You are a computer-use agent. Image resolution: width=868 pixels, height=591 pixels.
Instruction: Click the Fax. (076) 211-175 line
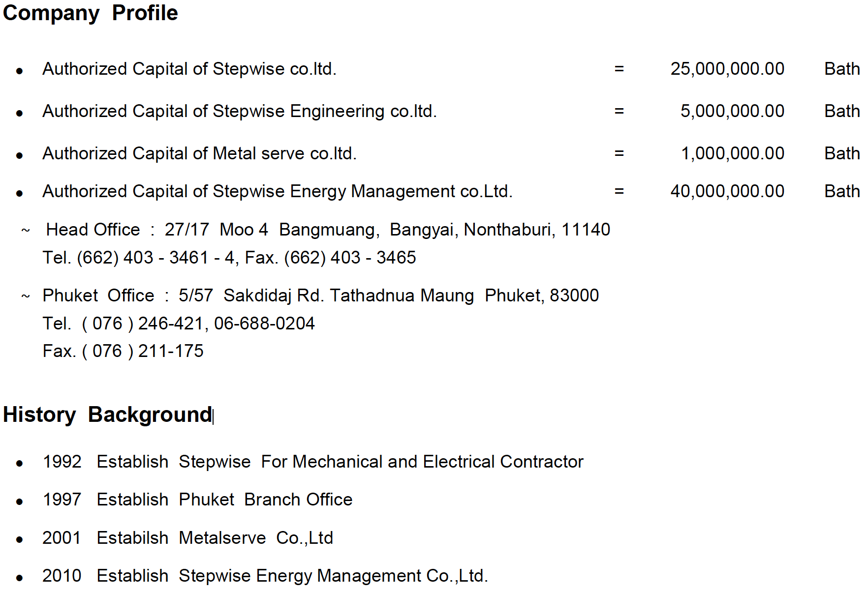tap(123, 351)
